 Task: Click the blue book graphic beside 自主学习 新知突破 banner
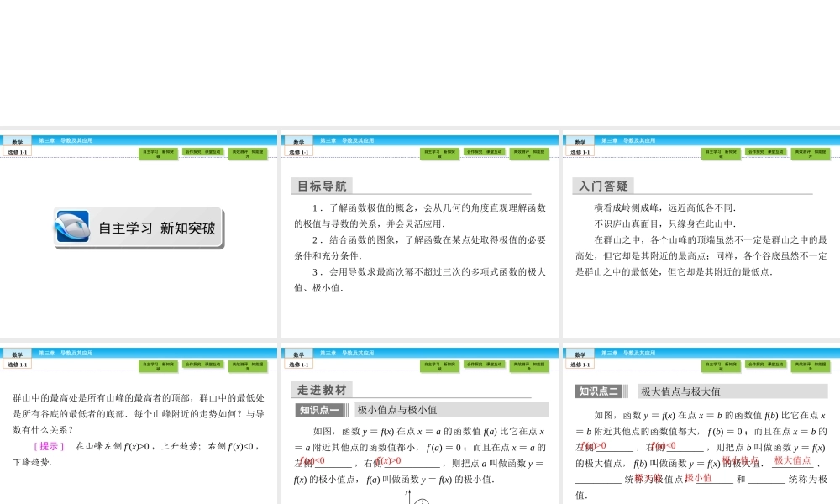coord(74,227)
